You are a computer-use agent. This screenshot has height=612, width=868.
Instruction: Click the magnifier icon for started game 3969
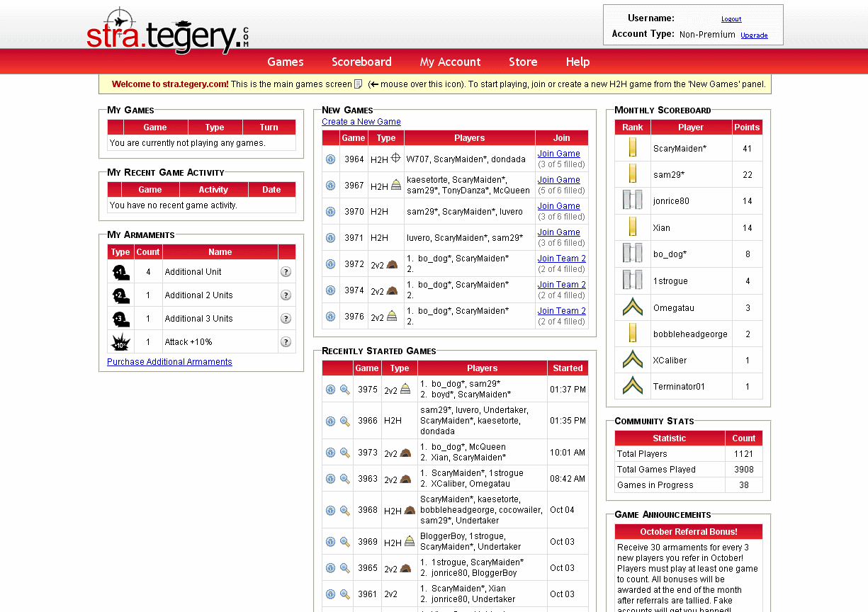(345, 542)
